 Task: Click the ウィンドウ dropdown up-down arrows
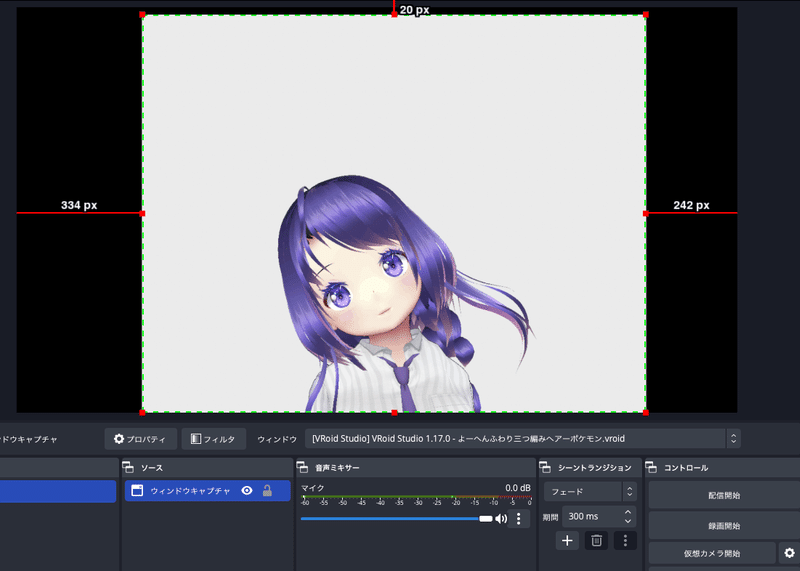point(734,439)
